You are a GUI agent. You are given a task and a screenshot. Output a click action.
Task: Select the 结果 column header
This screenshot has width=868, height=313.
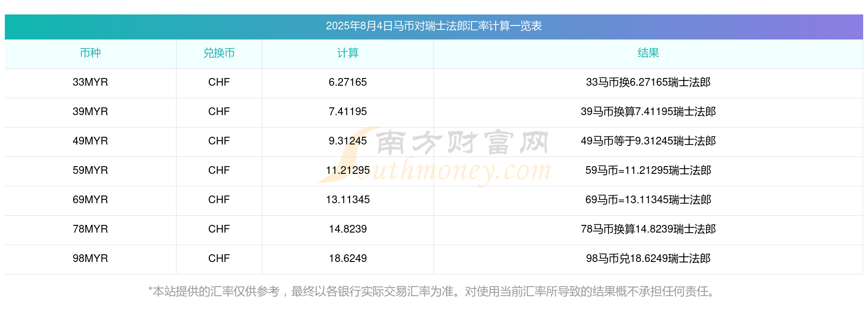point(648,53)
